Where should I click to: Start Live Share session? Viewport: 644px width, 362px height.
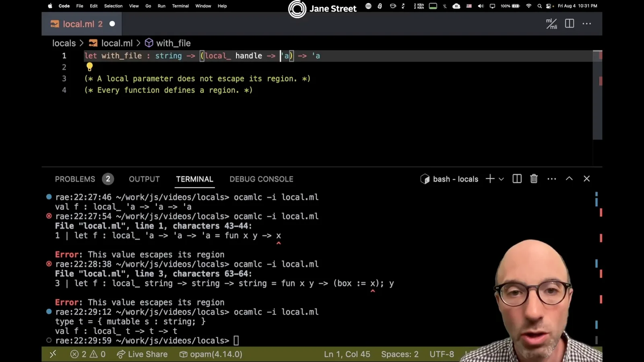tap(142, 354)
